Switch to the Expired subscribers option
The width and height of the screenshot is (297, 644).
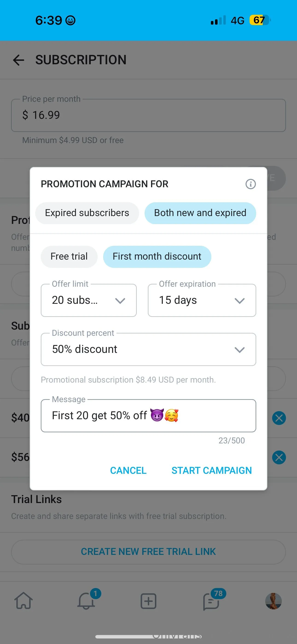(x=87, y=213)
